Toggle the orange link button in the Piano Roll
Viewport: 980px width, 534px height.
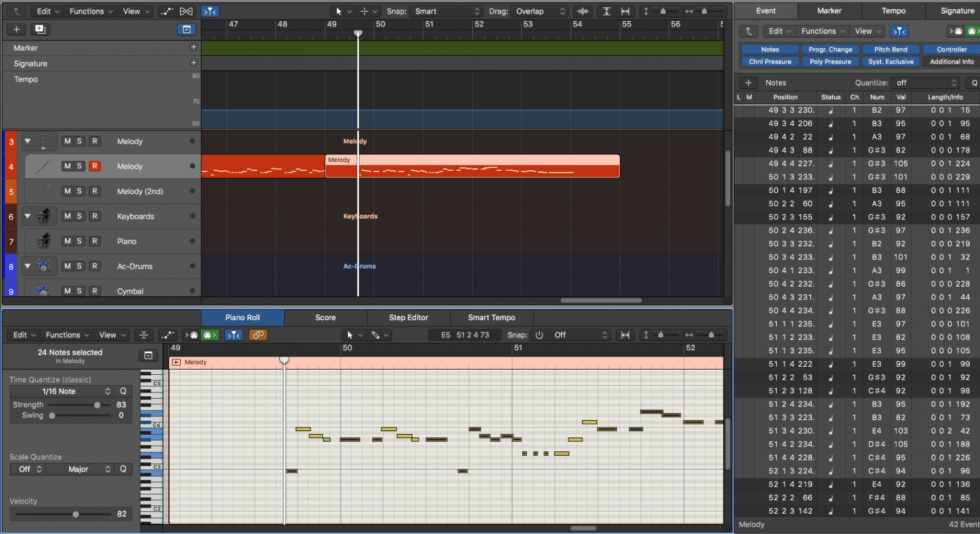coord(258,335)
